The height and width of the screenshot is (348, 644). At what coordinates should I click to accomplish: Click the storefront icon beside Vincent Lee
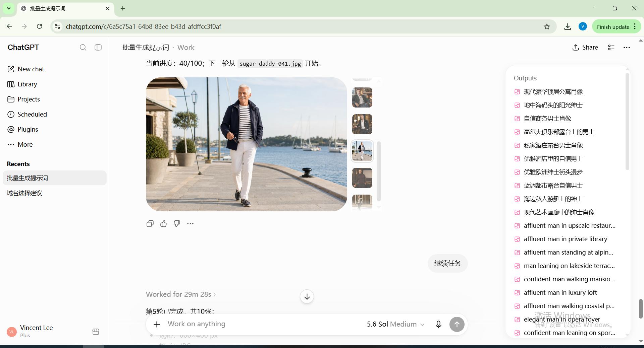tap(96, 332)
